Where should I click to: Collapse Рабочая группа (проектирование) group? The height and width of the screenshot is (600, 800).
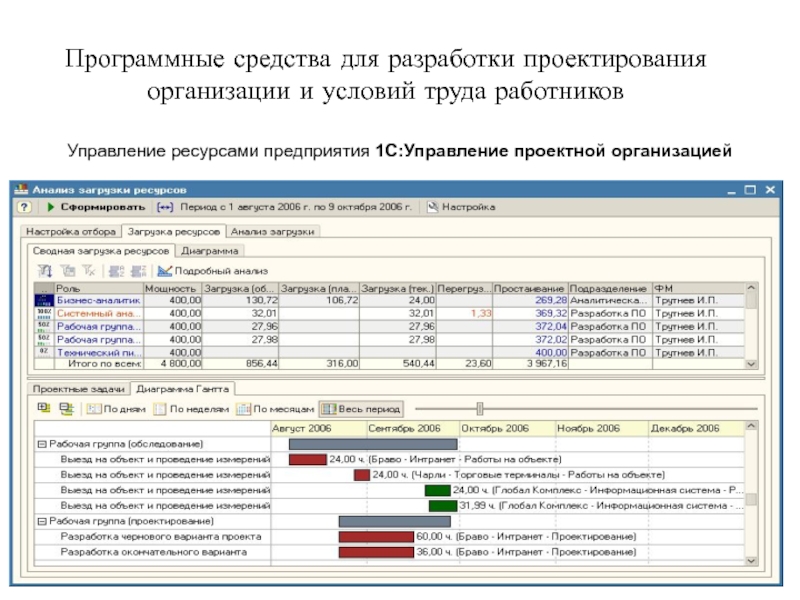(x=41, y=521)
